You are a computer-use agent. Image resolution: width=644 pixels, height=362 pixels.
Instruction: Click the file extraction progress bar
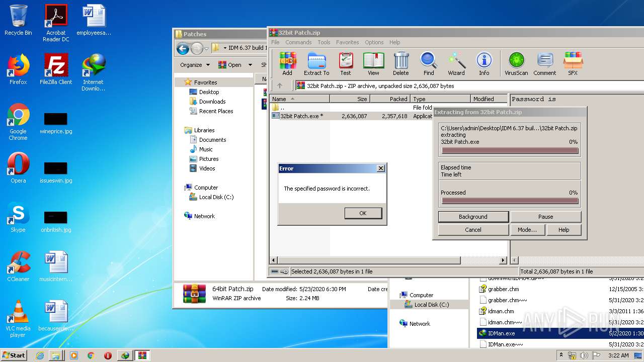click(x=510, y=151)
